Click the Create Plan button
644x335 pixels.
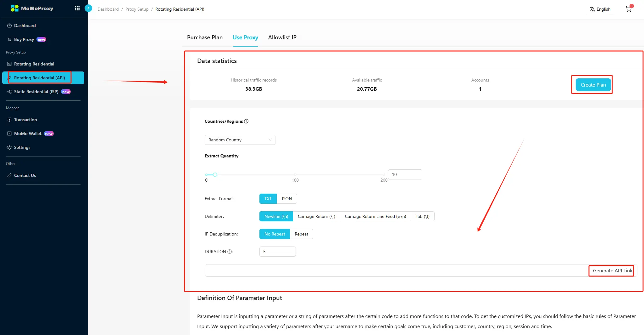tap(593, 85)
